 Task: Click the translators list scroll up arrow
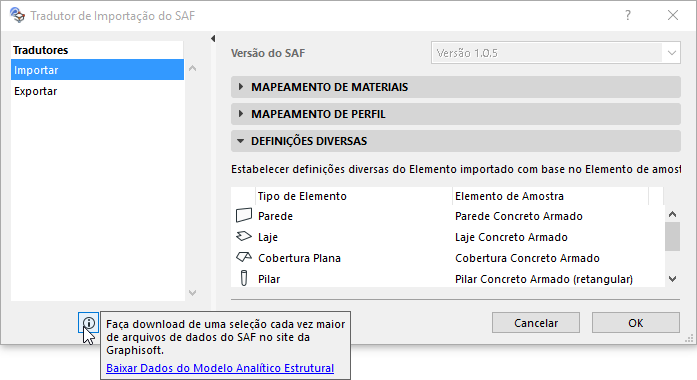coord(192,68)
